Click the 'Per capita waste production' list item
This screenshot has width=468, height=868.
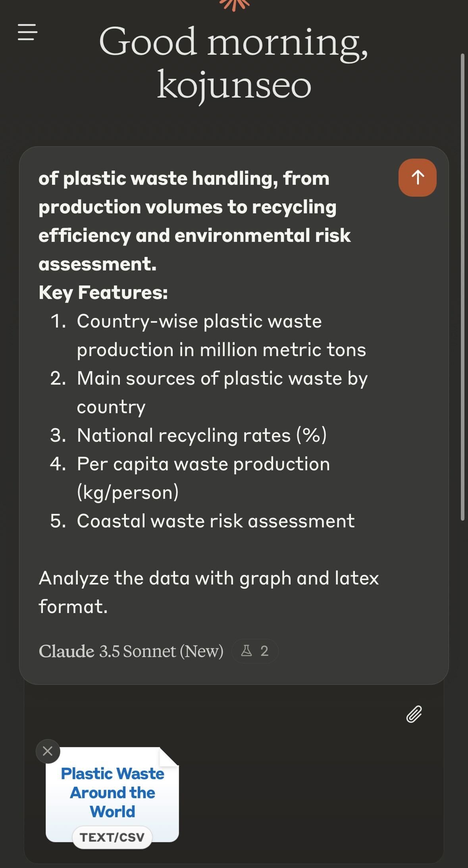[x=203, y=478]
